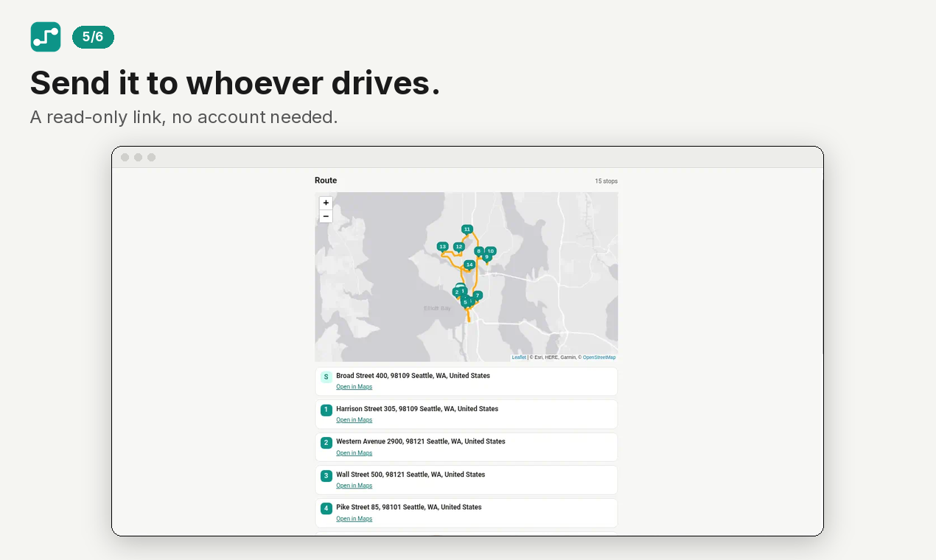The image size is (936, 560).
Task: Select map marker for stop 2
Action: [x=456, y=292]
